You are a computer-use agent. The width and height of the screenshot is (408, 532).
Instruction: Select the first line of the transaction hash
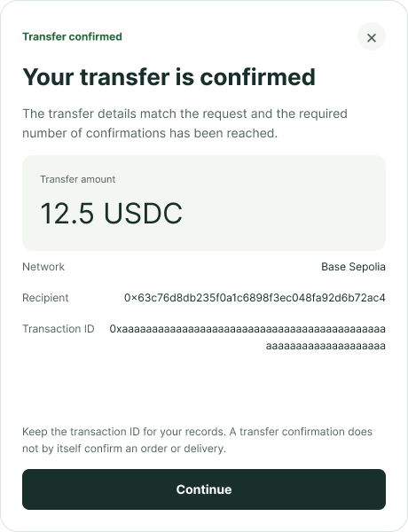[247, 329]
